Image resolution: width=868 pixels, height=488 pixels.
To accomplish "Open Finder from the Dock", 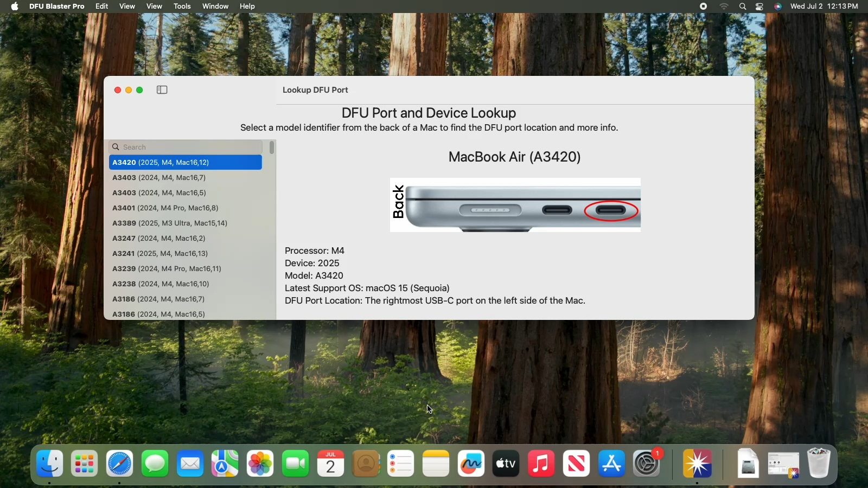I will pyautogui.click(x=50, y=464).
